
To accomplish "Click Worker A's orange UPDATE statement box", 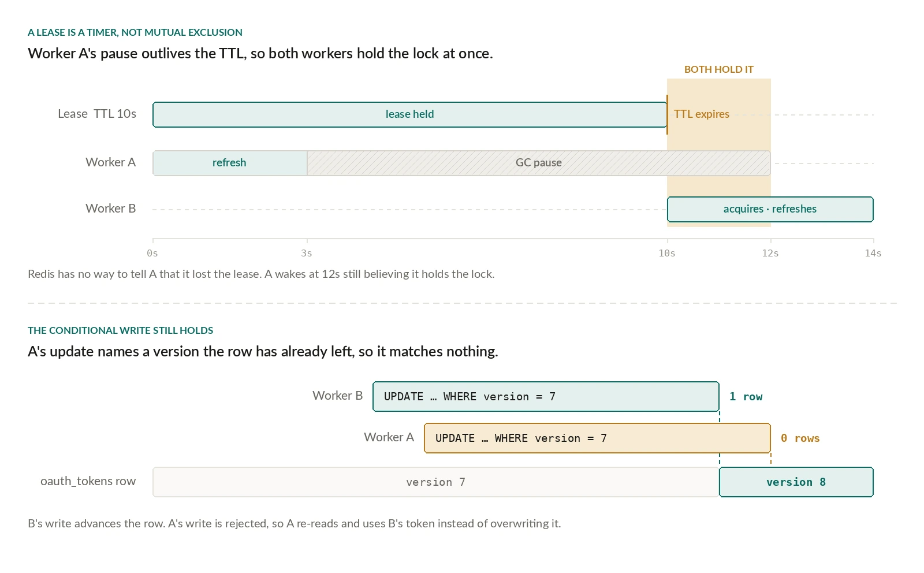I will point(597,438).
